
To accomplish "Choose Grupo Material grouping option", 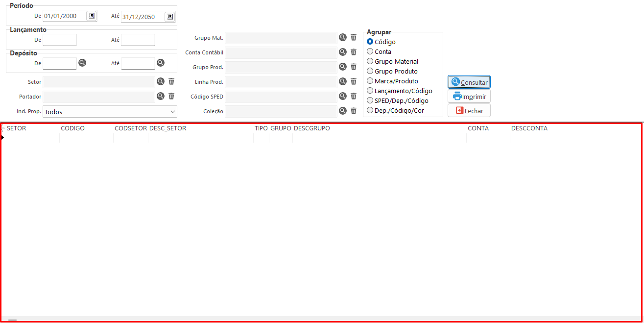I will [370, 61].
